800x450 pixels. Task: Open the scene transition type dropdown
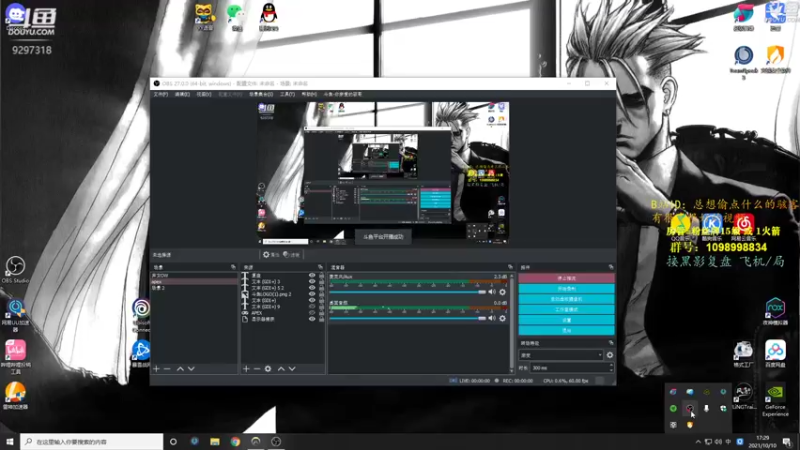coord(561,355)
